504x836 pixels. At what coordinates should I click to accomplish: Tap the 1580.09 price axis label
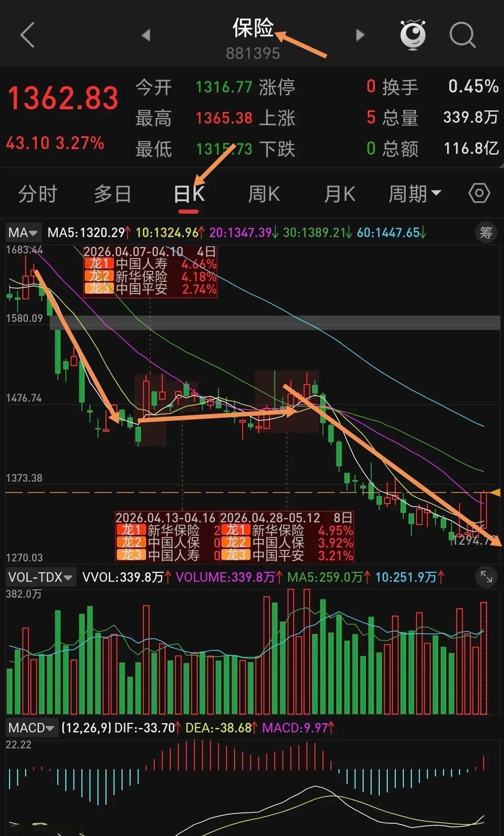pos(24,318)
